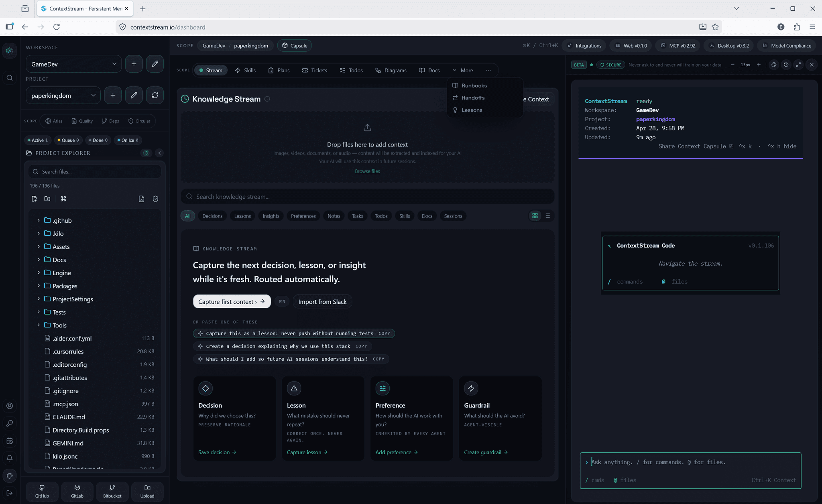The width and height of the screenshot is (822, 504).
Task: Click the Capsule button in header
Action: coord(295,45)
